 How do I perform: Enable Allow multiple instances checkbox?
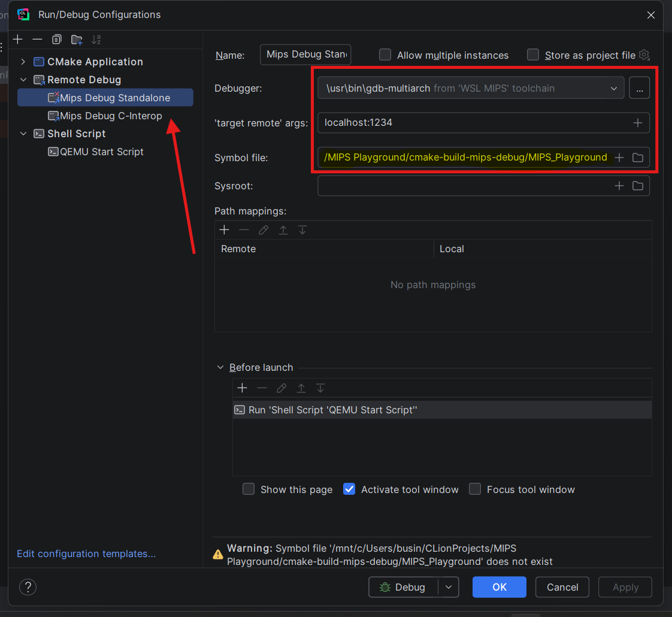click(x=385, y=55)
